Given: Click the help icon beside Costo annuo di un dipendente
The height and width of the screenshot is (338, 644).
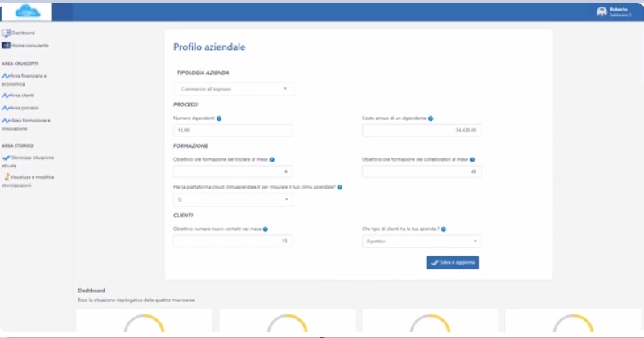Looking at the screenshot, I should click(431, 118).
